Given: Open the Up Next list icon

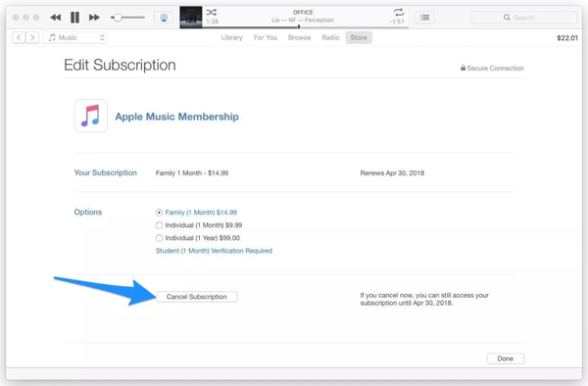Looking at the screenshot, I should tap(424, 18).
